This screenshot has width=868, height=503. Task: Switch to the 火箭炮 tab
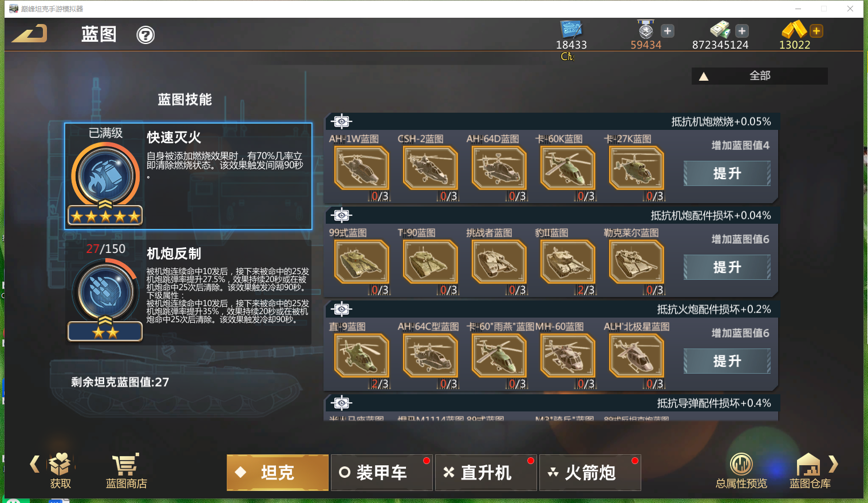(590, 473)
